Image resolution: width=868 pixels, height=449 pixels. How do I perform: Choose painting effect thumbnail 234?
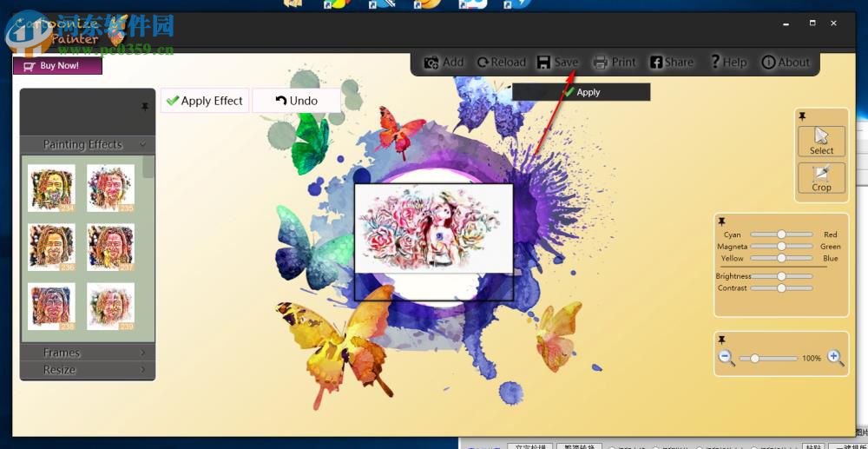[x=51, y=188]
